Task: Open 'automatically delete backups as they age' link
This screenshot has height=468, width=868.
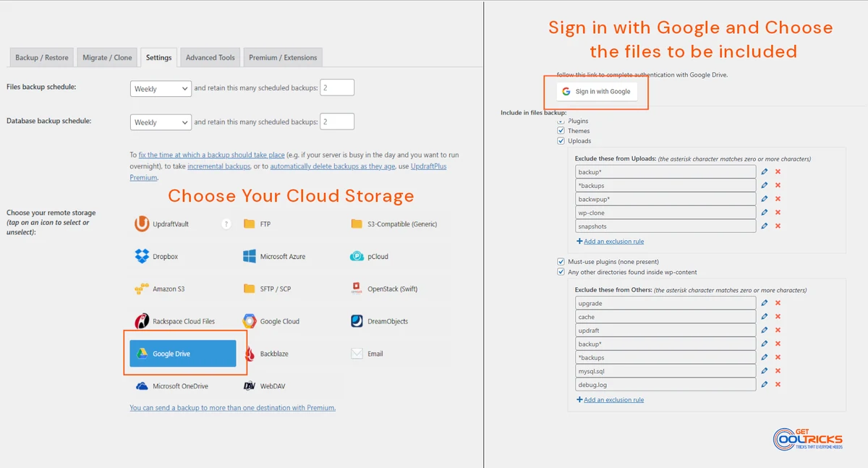Action: pos(333,166)
